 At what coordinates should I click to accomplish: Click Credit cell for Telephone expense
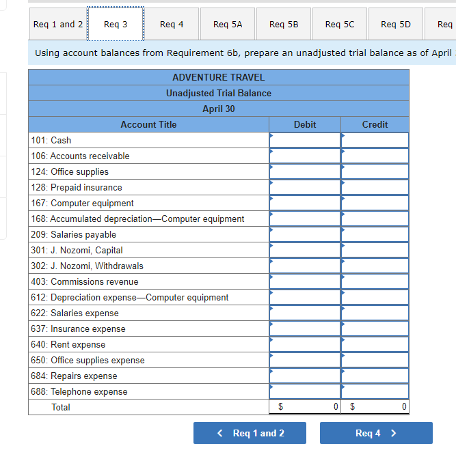375,391
